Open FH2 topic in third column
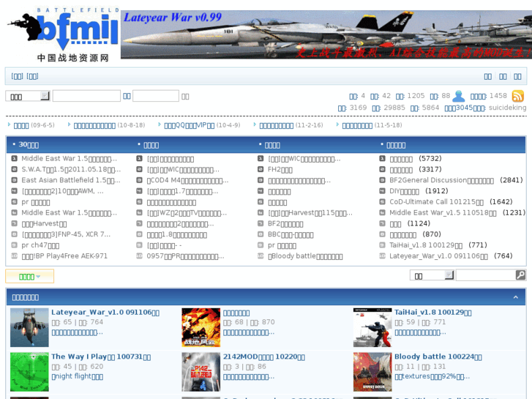 (280, 169)
